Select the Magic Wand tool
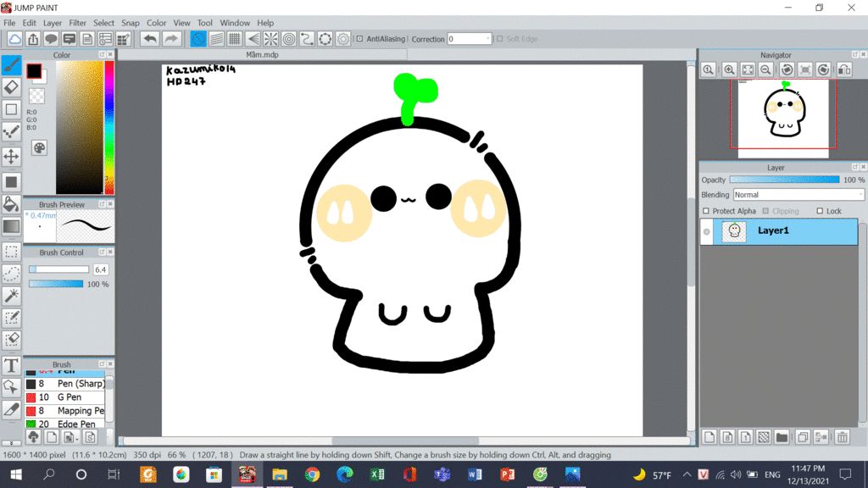The image size is (868, 488). coord(11,296)
